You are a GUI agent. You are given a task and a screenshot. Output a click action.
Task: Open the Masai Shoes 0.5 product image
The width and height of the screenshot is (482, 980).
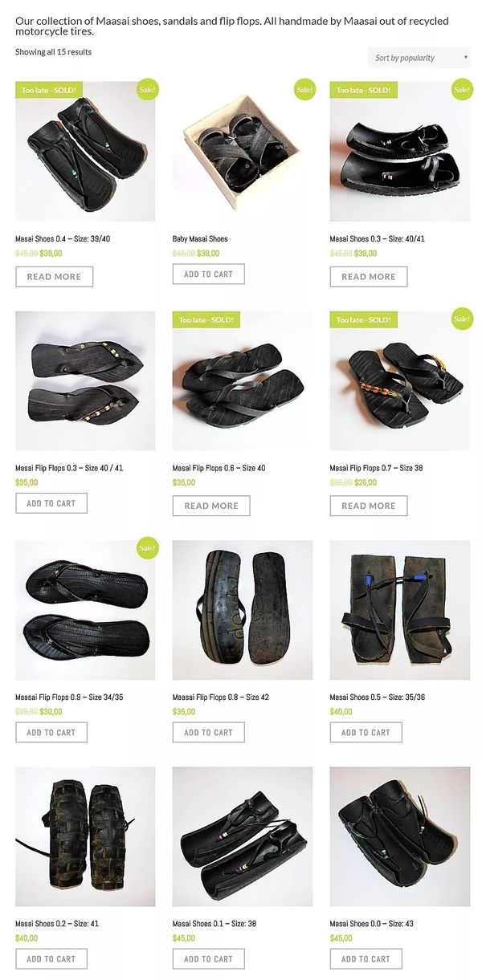[x=400, y=610]
